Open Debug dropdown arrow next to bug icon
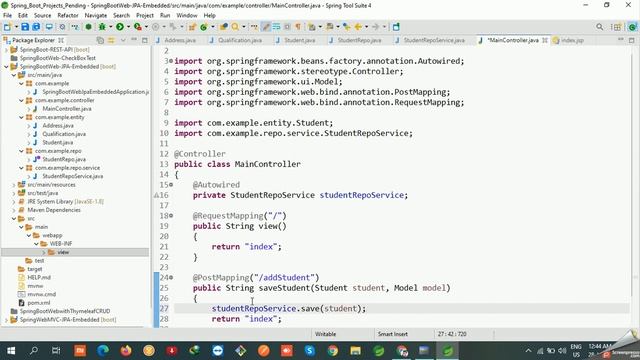640x360 pixels. point(110,27)
